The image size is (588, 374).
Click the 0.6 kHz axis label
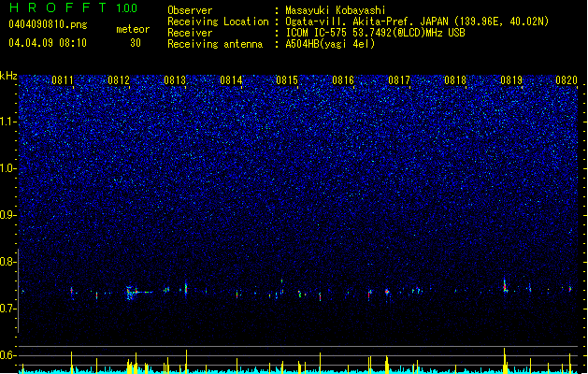[x=7, y=355]
